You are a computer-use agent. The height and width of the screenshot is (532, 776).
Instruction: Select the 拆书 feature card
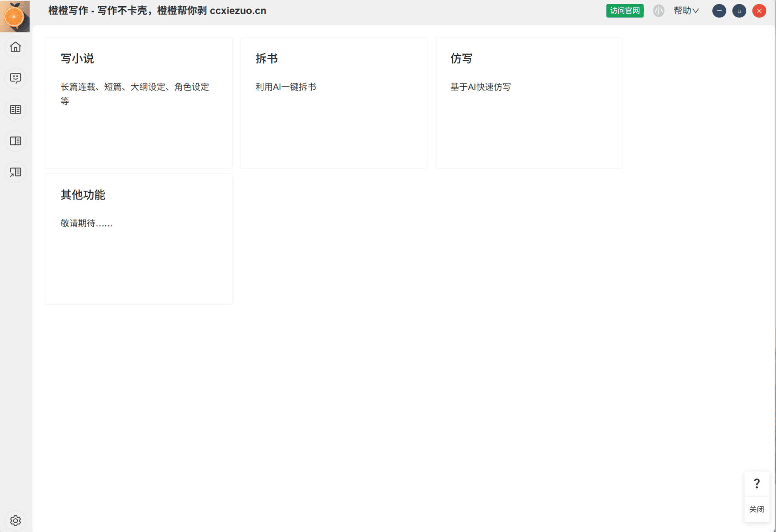point(333,103)
